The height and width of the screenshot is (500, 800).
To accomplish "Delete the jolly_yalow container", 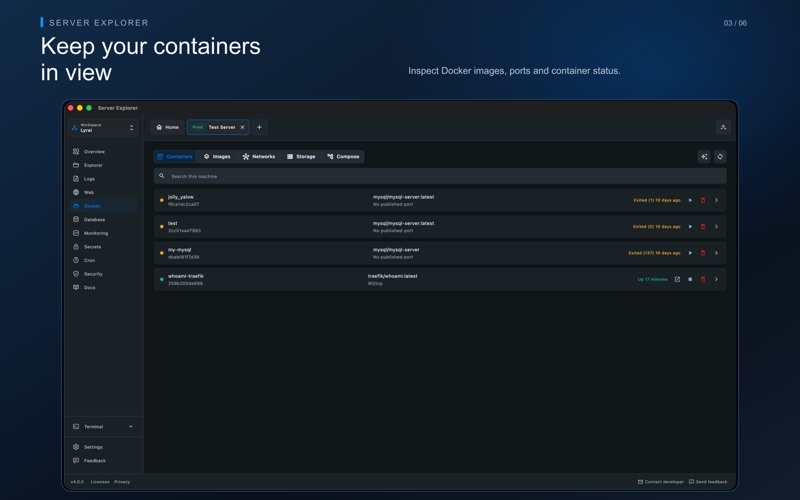I will pyautogui.click(x=703, y=201).
